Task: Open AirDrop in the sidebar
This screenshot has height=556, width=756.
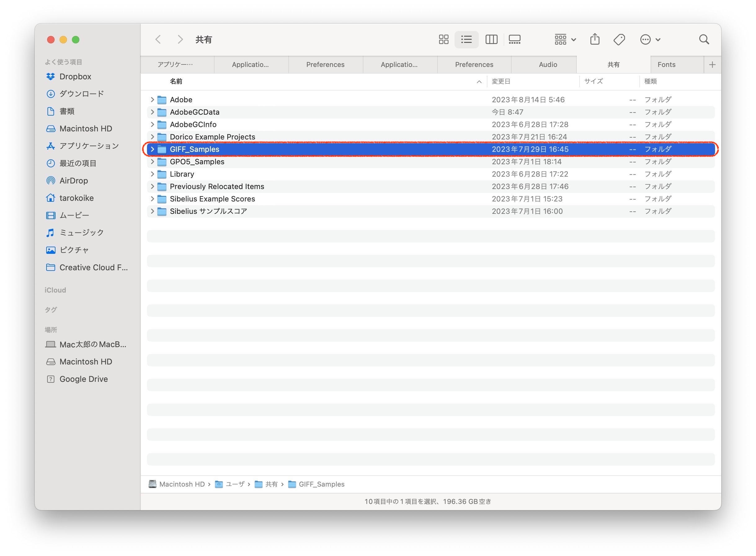Action: pos(67,181)
